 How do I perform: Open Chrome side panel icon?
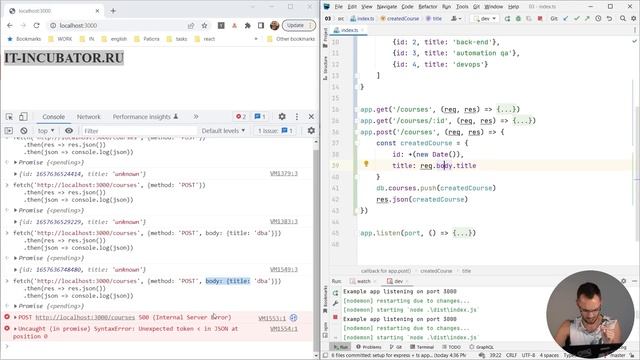coord(261,25)
